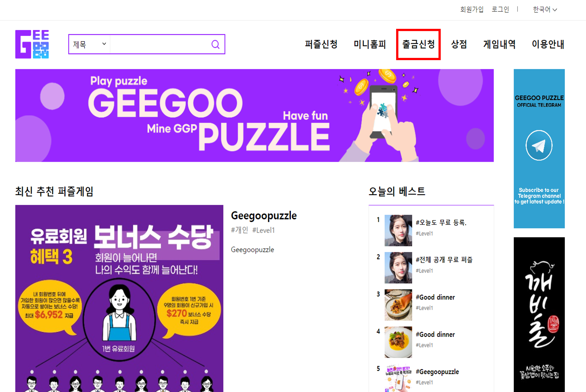This screenshot has width=586, height=392.
Task: Click the 로그인 login link
Action: pos(500,10)
